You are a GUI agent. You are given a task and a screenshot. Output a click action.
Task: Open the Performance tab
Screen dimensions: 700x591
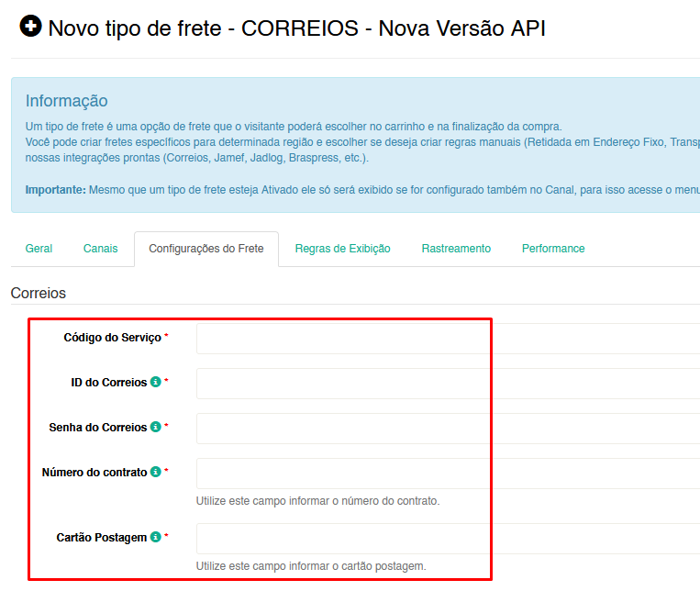pos(553,249)
